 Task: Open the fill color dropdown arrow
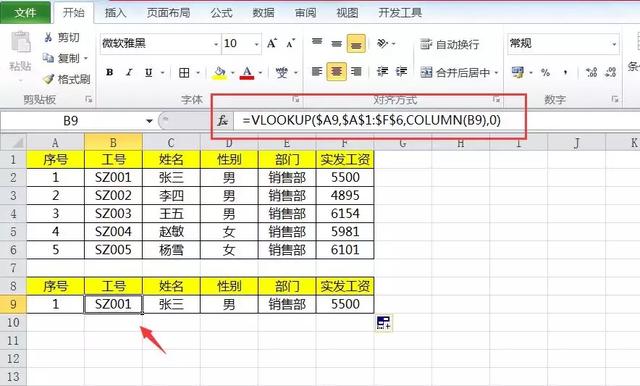pos(233,73)
